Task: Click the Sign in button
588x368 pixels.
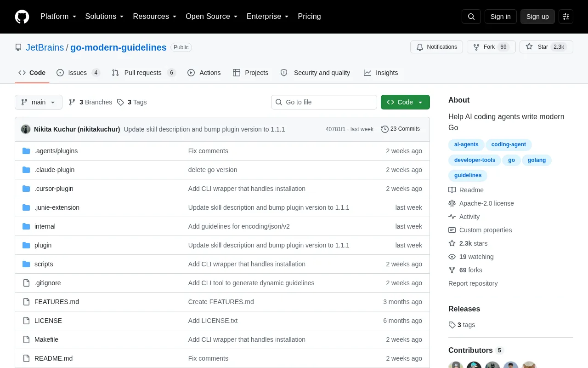Action: [500, 17]
